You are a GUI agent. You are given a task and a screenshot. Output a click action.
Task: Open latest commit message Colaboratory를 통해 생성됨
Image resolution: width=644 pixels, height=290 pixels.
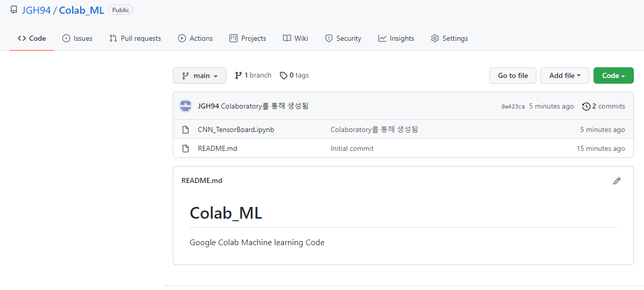click(265, 106)
